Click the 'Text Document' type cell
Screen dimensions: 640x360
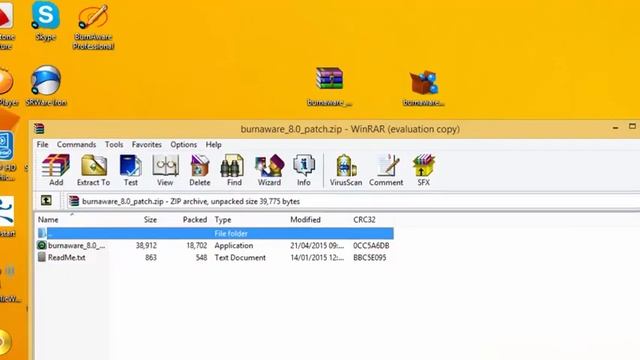pyautogui.click(x=240, y=258)
